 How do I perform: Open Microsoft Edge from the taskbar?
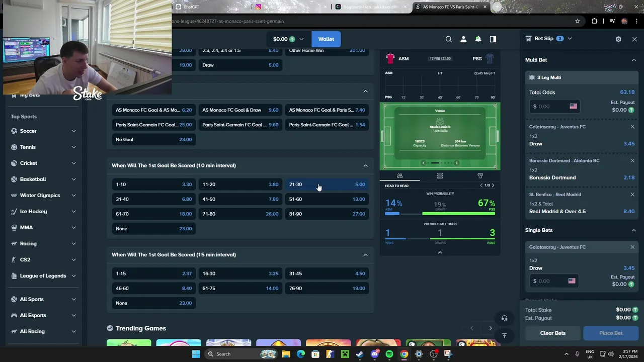point(300,354)
